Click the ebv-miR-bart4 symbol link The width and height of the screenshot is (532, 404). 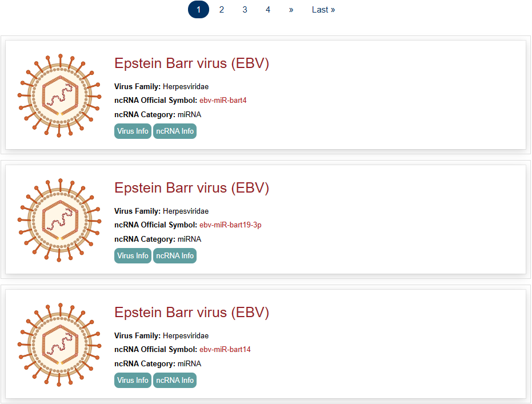tap(223, 101)
